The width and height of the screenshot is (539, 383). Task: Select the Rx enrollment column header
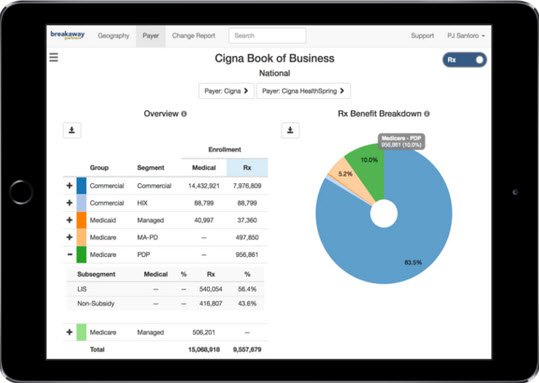[247, 168]
